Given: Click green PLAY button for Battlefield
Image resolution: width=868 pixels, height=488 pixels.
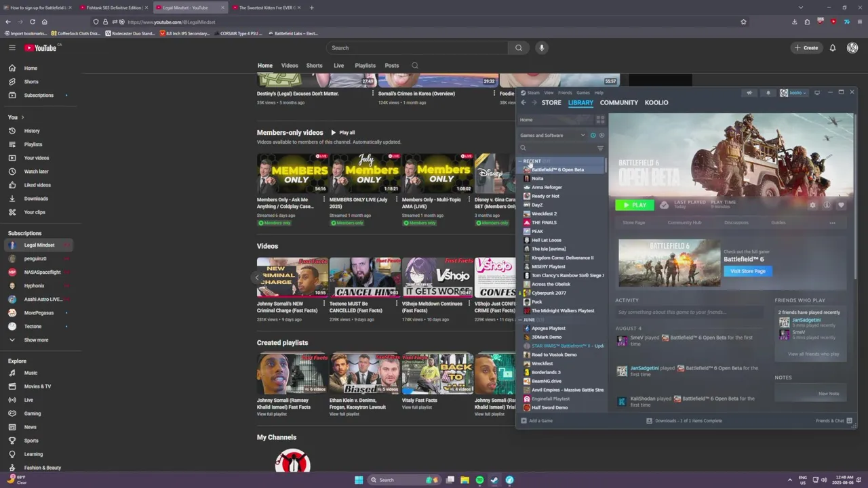Looking at the screenshot, I should pyautogui.click(x=635, y=205).
